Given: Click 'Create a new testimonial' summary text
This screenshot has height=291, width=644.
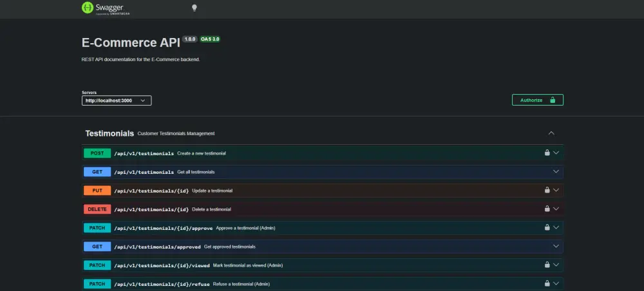Looking at the screenshot, I should click(x=202, y=153).
